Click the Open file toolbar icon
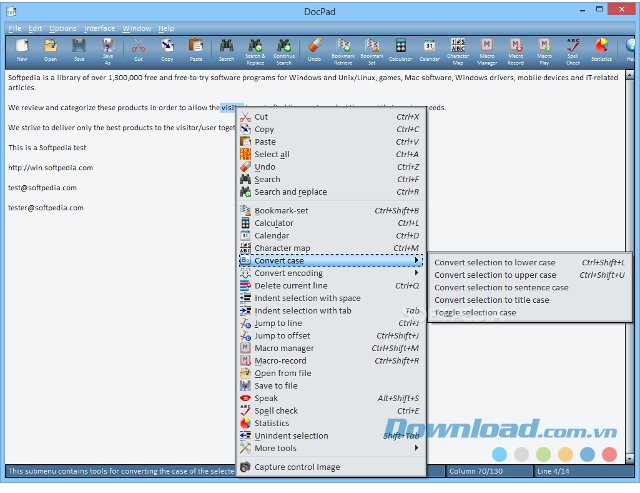Image resolution: width=640 pixels, height=493 pixels. 51,49
